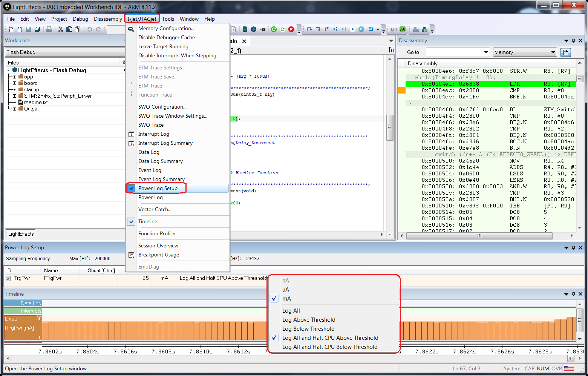Click the Reset debug icon

(371, 29)
